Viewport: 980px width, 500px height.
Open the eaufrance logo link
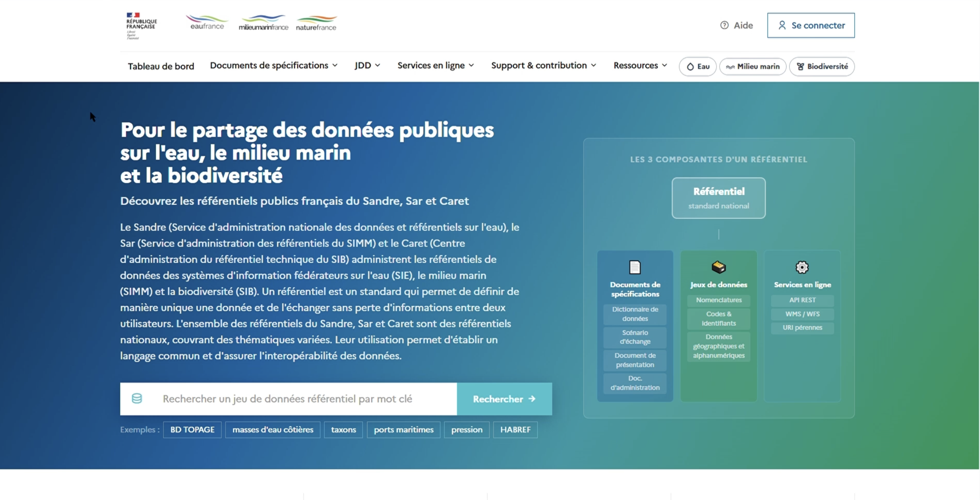pos(207,22)
